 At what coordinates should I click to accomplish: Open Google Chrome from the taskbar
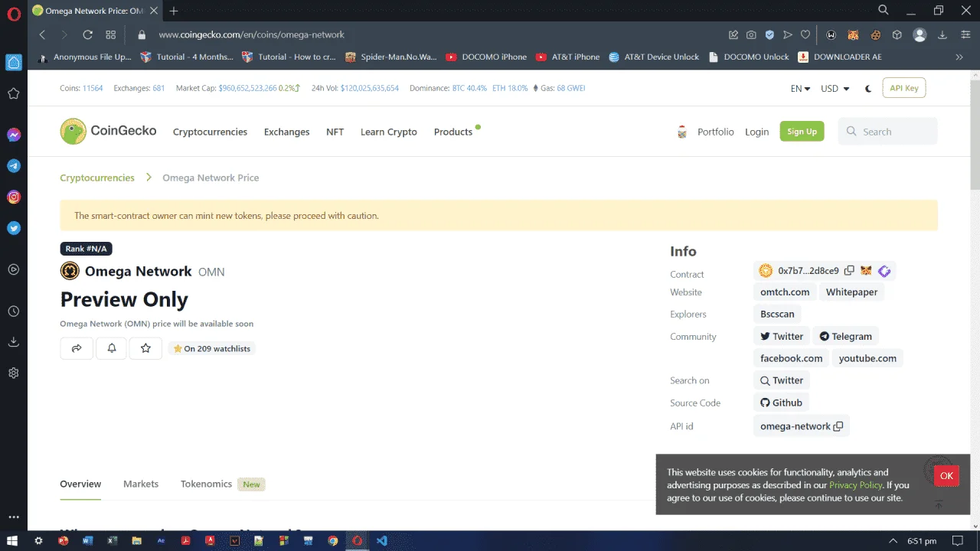pyautogui.click(x=333, y=540)
